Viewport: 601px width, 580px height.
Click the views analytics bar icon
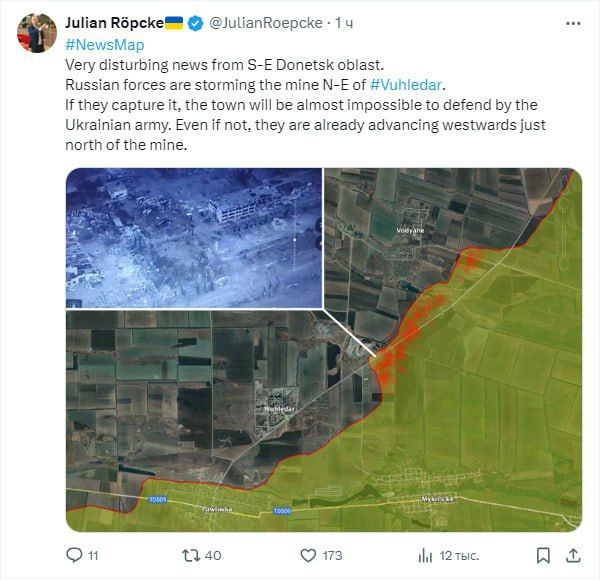(425, 554)
